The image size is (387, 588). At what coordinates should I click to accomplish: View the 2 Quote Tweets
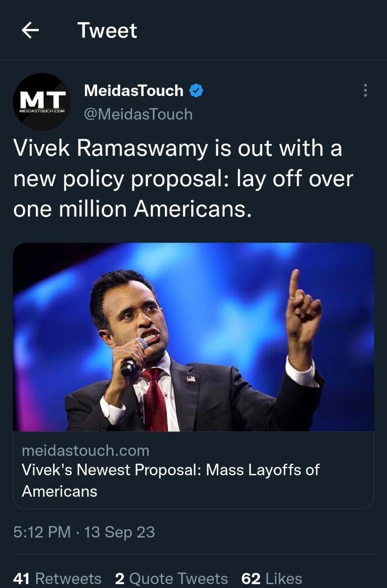[x=171, y=579]
